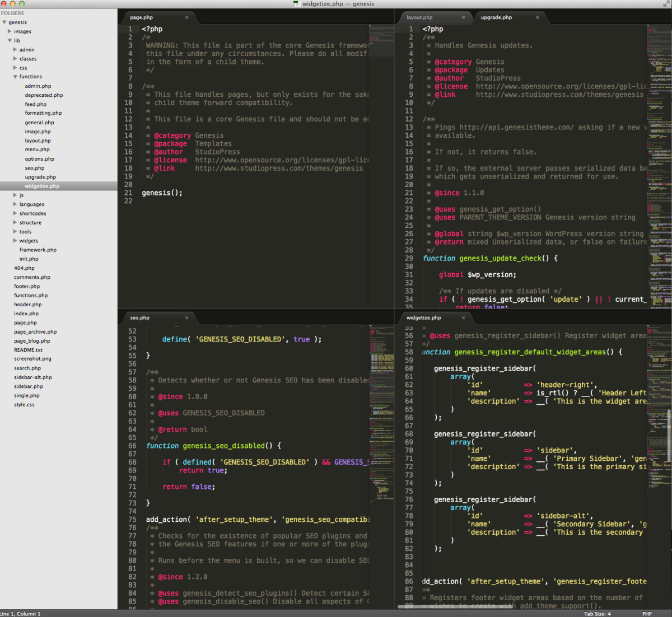Click the file icon beside window title

coord(297,4)
